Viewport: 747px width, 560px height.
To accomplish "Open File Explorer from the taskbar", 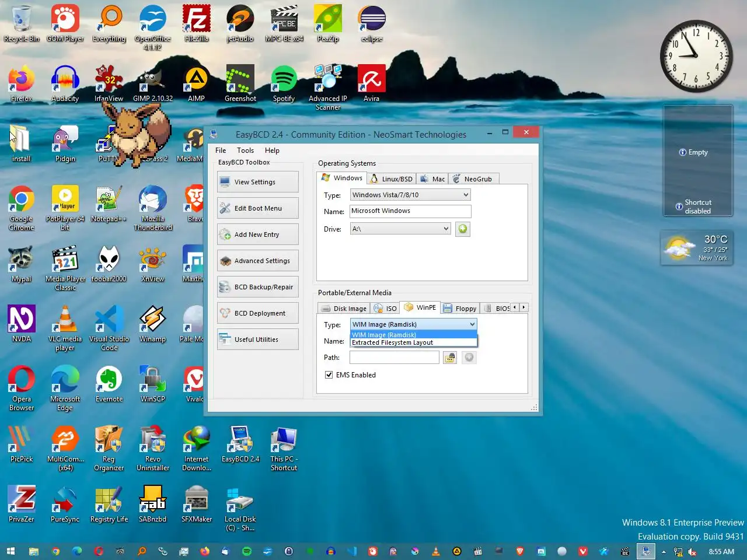I will [33, 551].
